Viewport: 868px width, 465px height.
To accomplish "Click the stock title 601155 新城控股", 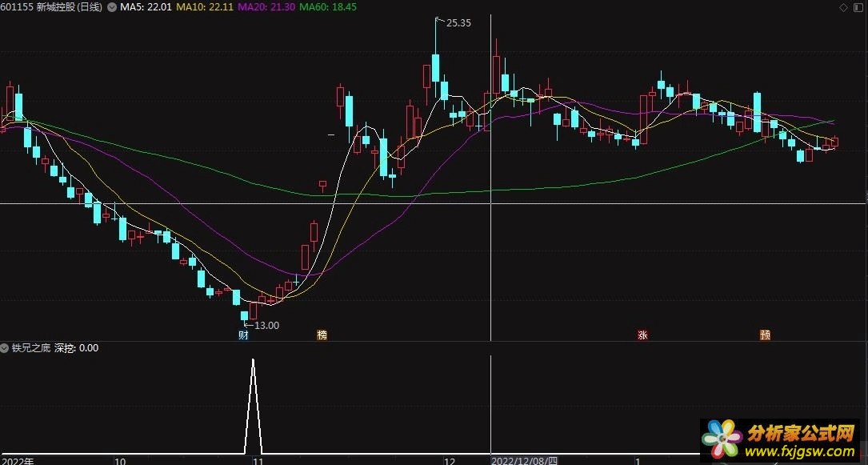I will click(x=38, y=7).
